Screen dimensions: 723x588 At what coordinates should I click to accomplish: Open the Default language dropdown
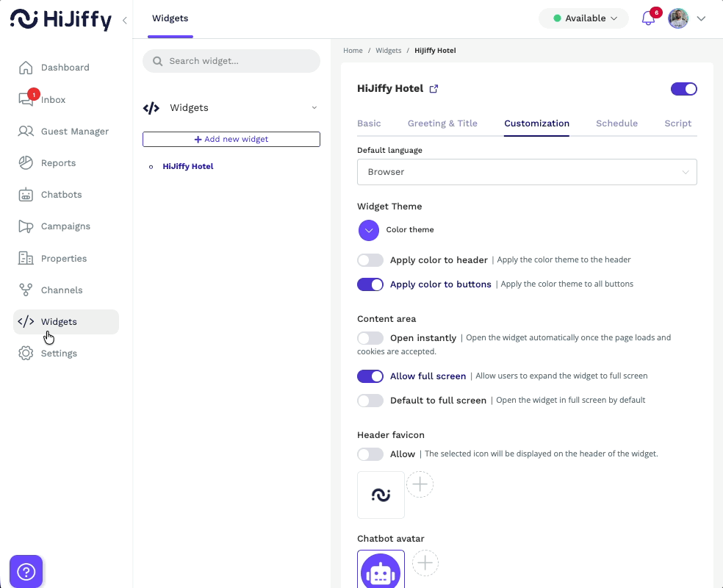click(x=527, y=172)
